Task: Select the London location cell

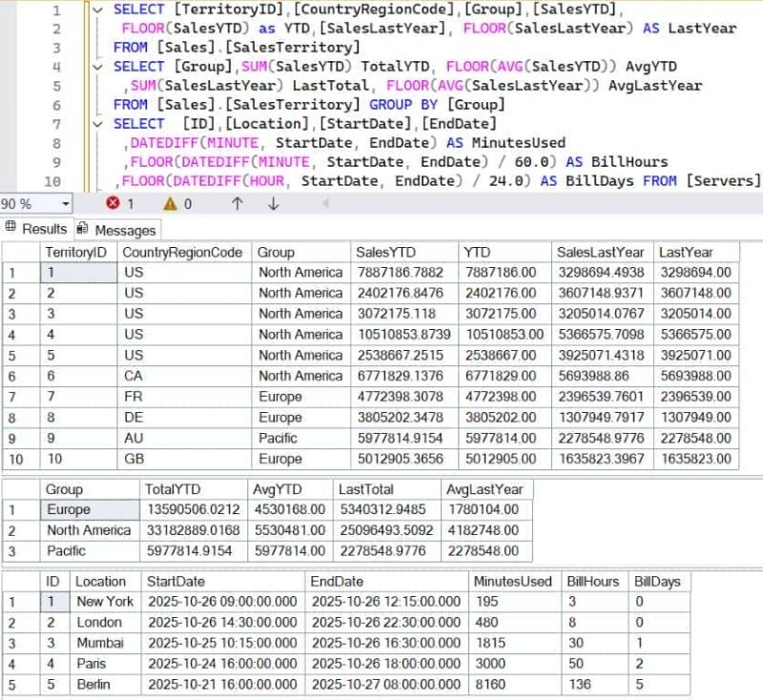Action: point(106,623)
